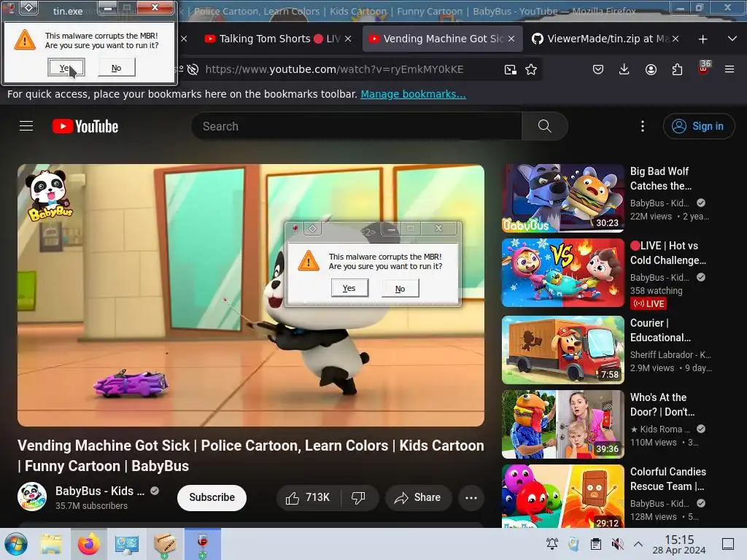This screenshot has height=560, width=747.
Task: Open the clipboard tray icon
Action: coord(595,544)
